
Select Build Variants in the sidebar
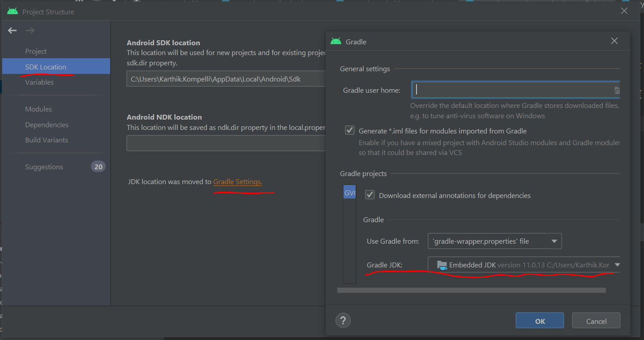point(47,140)
